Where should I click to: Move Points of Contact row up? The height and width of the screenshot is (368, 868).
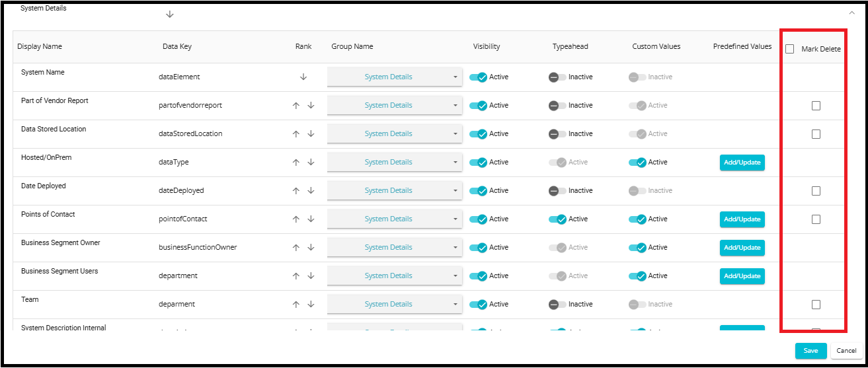tap(296, 219)
